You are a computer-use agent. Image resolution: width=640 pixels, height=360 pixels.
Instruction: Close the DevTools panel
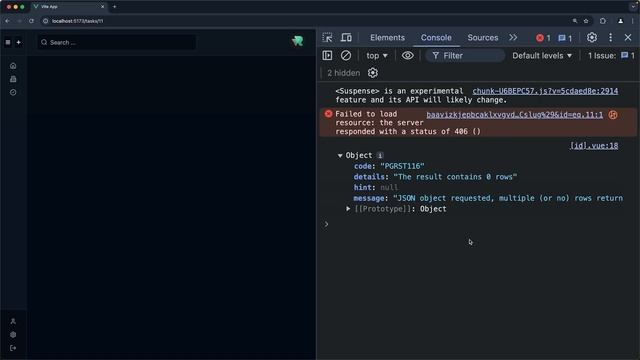point(628,38)
